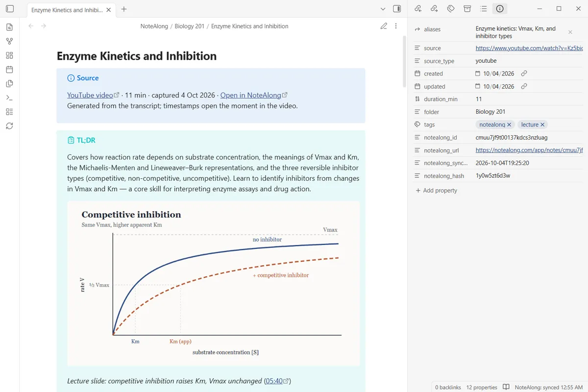Remove the notealong tag
The height and width of the screenshot is (392, 588).
tap(509, 125)
